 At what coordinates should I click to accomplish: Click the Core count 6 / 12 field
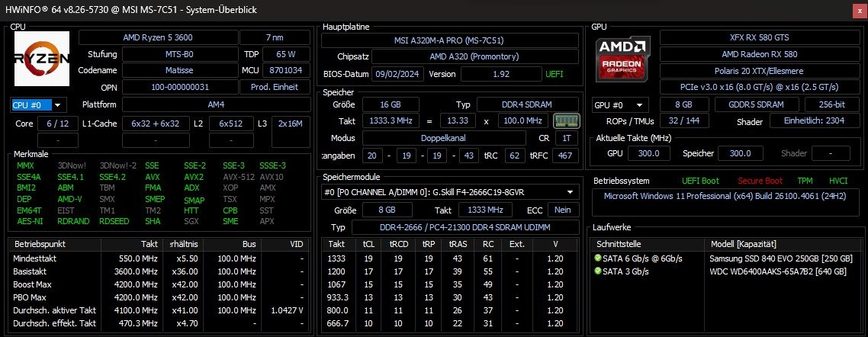(57, 124)
